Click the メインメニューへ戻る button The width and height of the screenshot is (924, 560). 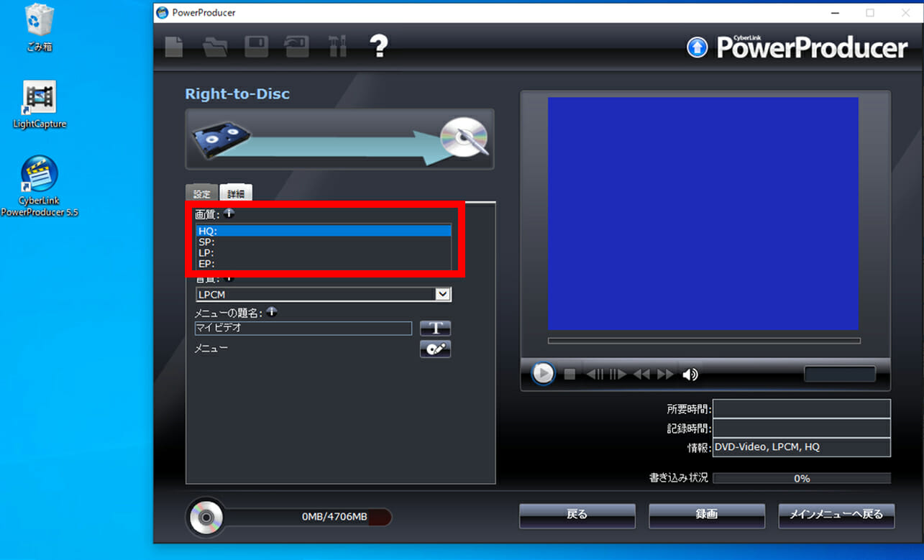(x=836, y=515)
